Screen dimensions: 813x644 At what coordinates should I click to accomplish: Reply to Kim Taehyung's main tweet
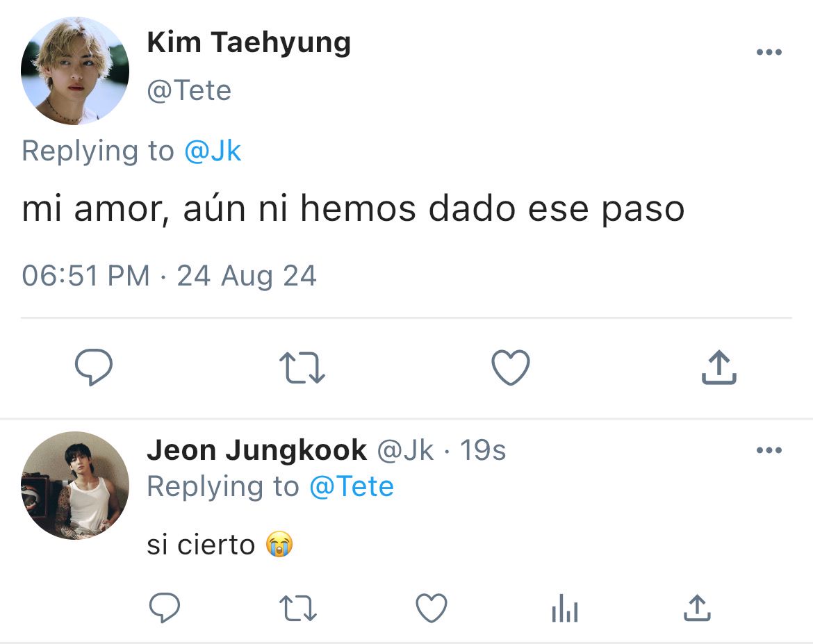coord(94,367)
